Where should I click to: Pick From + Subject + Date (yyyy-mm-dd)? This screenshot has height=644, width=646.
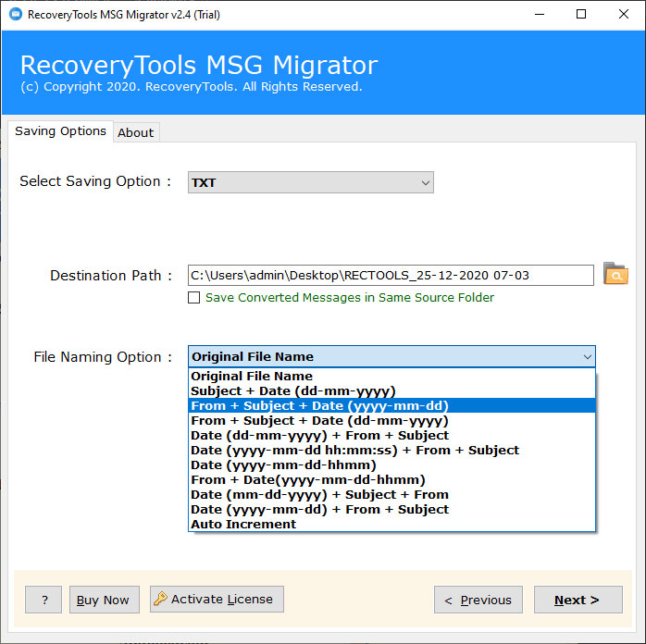(391, 405)
